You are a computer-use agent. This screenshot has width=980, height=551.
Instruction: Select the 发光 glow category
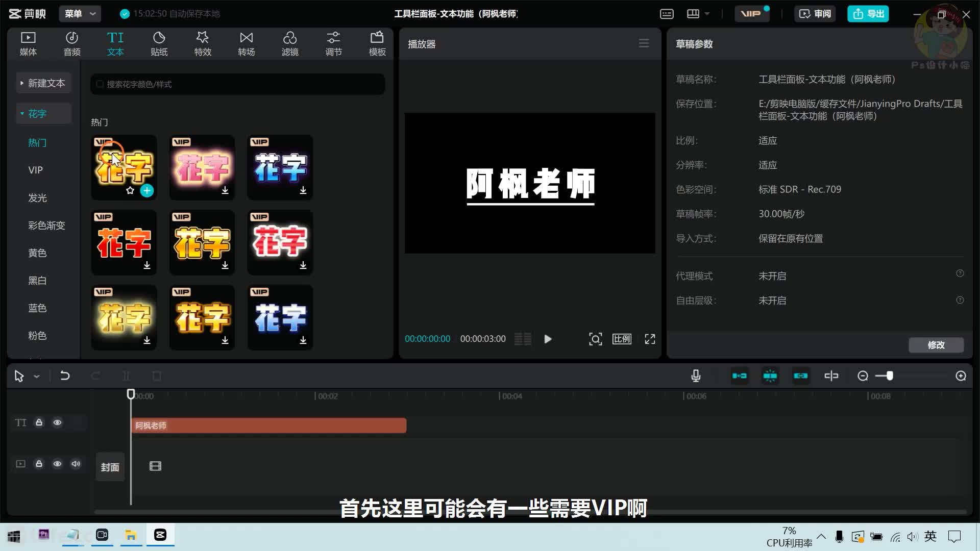click(x=37, y=197)
